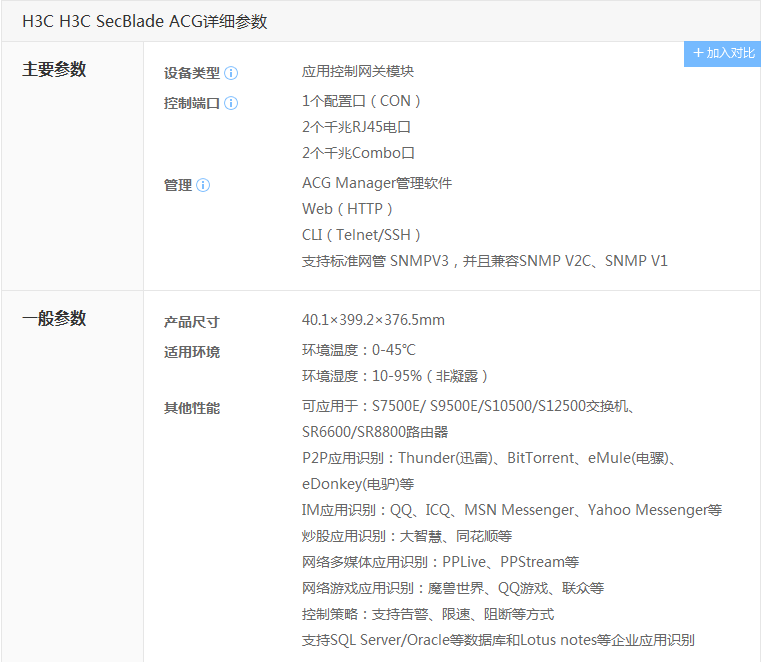Click the line 支持标准网管 SNMPV3
Screen dimensions: 761x662
pos(484,262)
